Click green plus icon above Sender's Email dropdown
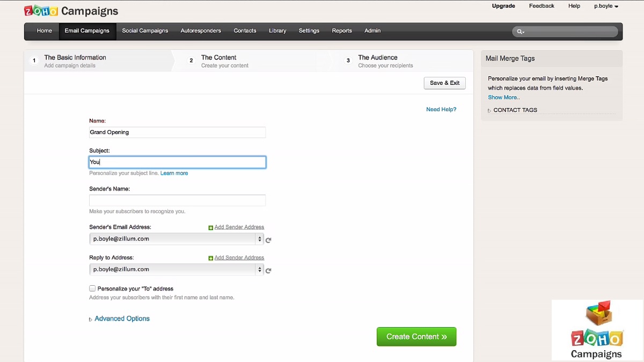 click(x=211, y=228)
